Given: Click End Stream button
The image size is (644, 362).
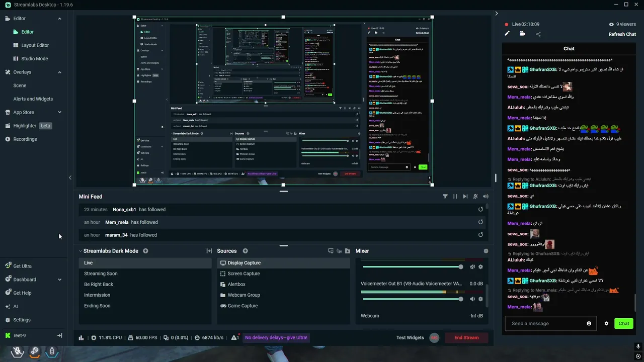Looking at the screenshot, I should (x=466, y=338).
